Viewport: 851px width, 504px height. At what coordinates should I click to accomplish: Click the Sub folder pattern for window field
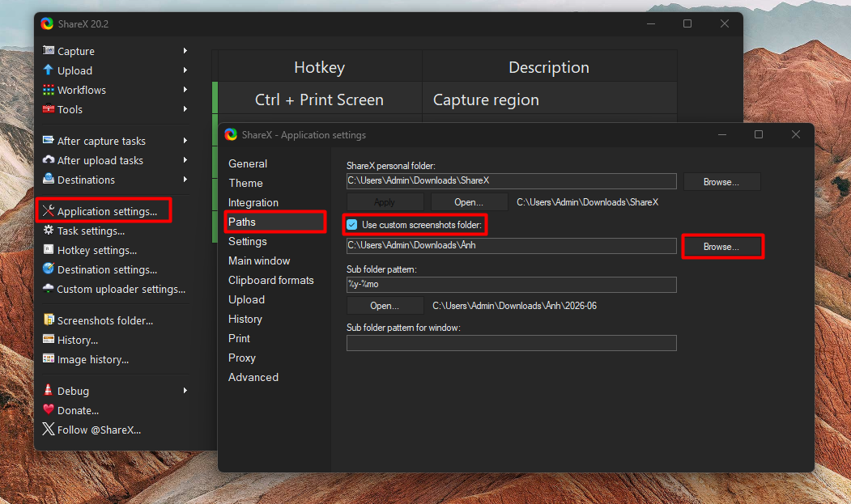point(511,343)
